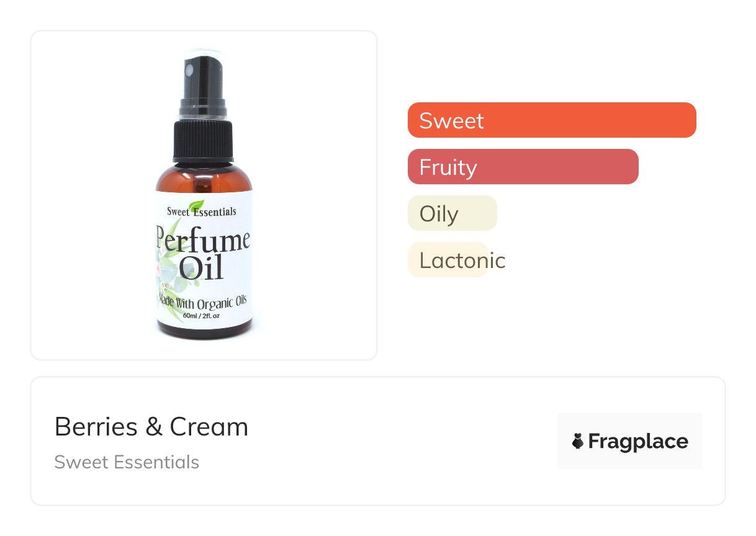Viewport: 756px width, 536px height.
Task: Click the Fragplace logo badge background
Action: [630, 441]
